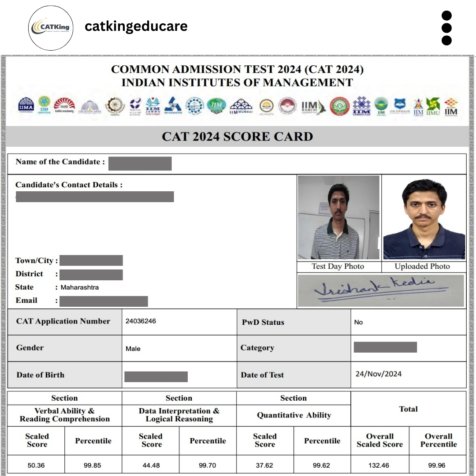Image resolution: width=476 pixels, height=476 pixels.
Task: Click the COMMON ADMISSION TEST 2024 title line
Action: pos(238,69)
